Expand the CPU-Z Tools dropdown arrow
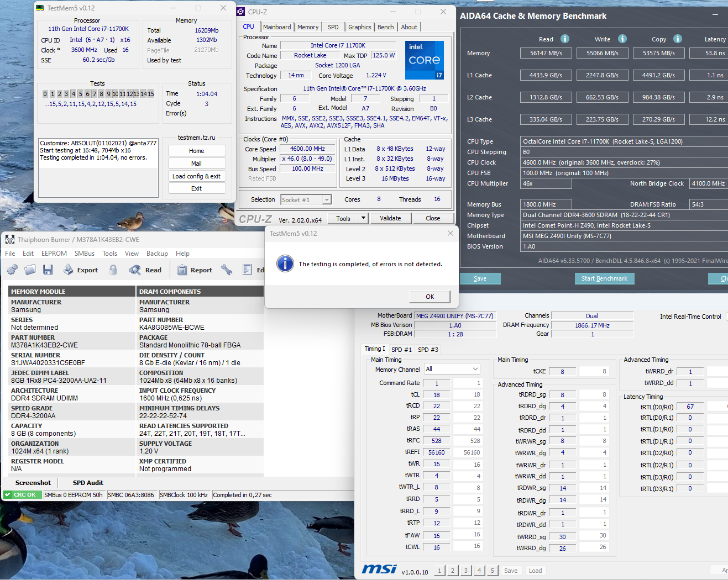 363,218
